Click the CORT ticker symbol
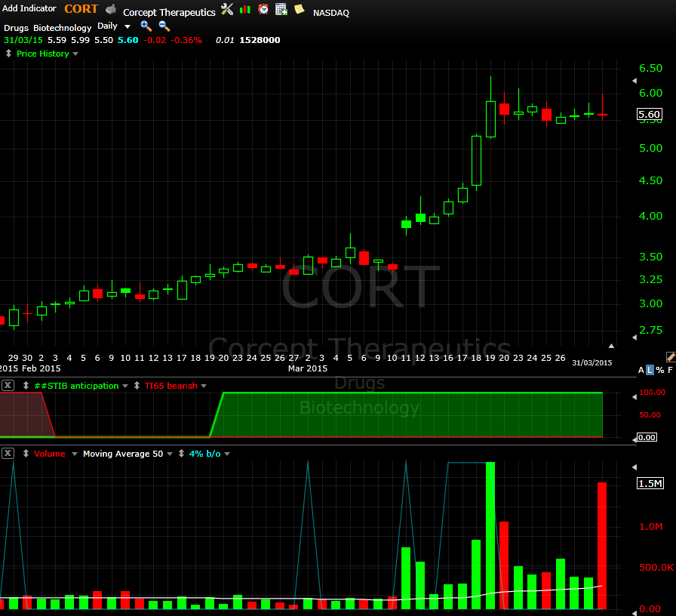This screenshot has height=616, width=676. pyautogui.click(x=81, y=8)
